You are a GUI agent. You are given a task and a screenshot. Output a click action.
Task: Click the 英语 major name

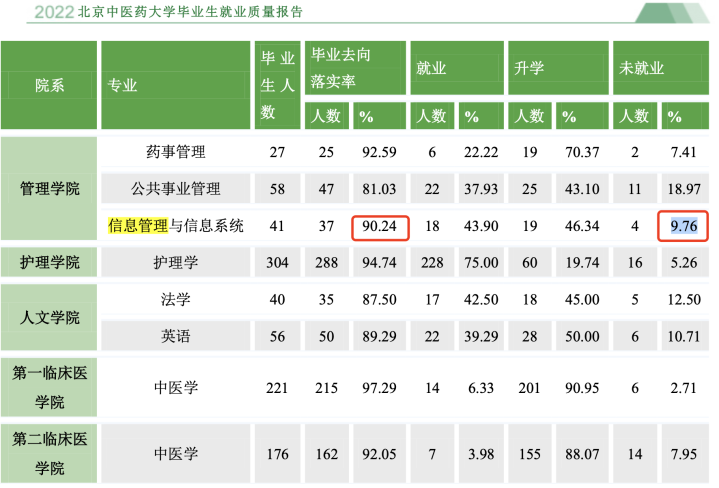click(x=176, y=336)
